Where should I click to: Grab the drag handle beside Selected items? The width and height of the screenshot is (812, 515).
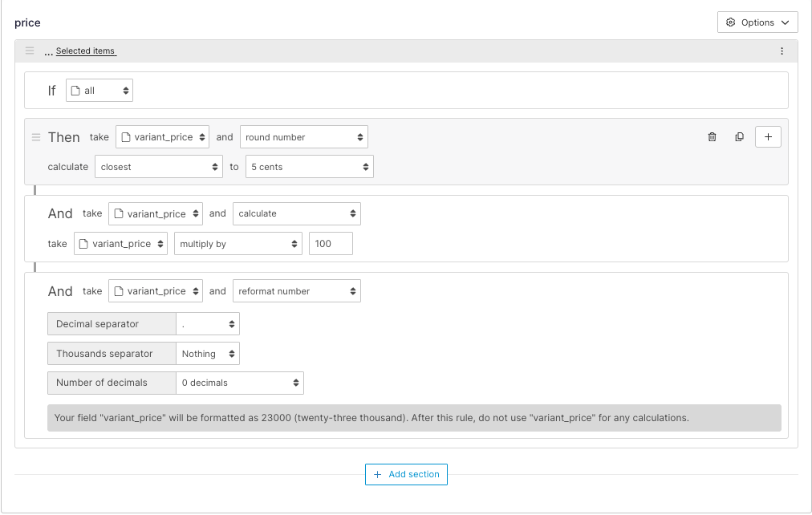30,51
